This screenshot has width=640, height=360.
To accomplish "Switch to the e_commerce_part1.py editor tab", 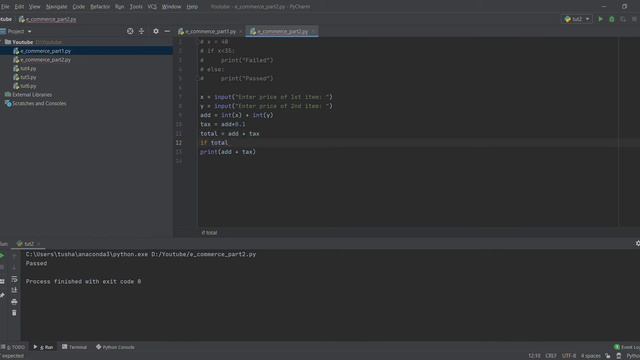I will tap(210, 31).
